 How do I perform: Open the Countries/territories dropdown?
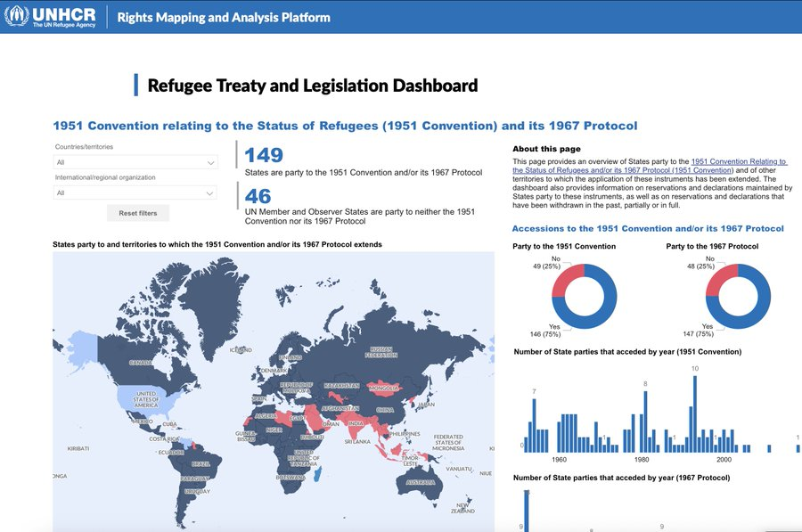click(x=135, y=162)
